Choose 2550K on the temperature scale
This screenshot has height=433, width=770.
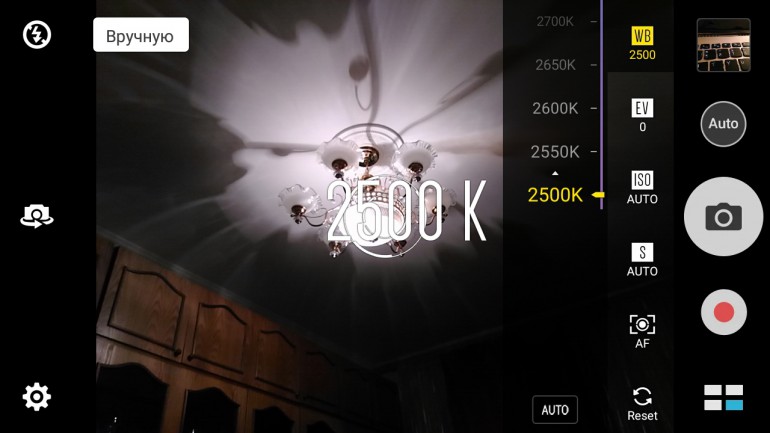[x=555, y=152]
